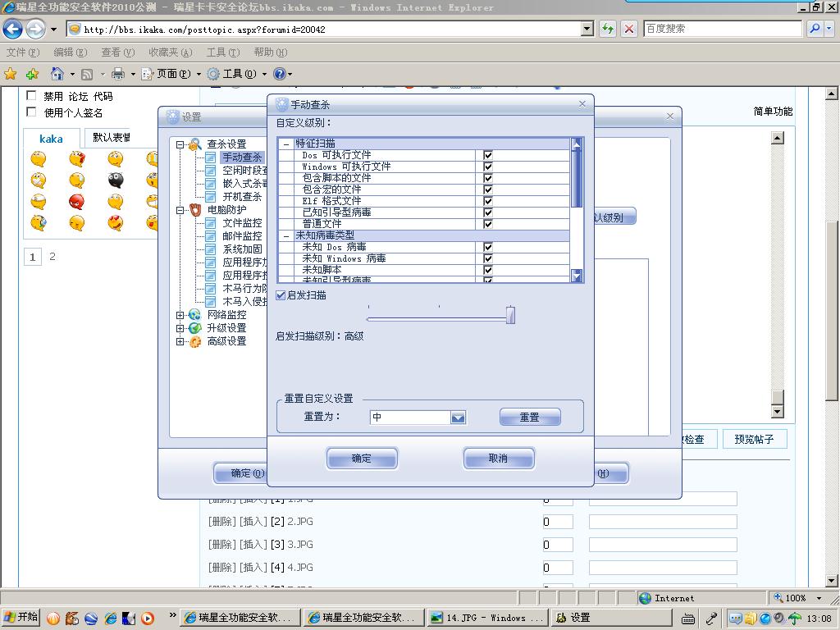Click the green umbrella Rising tray icon
Viewport: 840px width, 630px height.
tap(794, 619)
